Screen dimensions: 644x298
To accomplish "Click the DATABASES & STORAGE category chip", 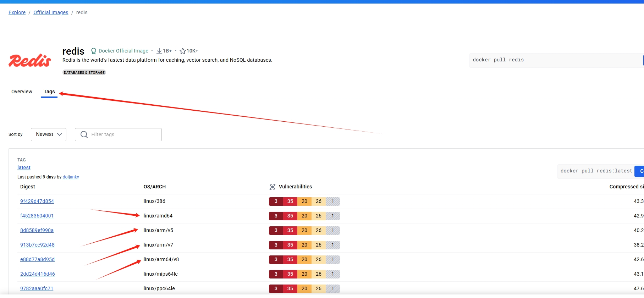I will (x=84, y=72).
